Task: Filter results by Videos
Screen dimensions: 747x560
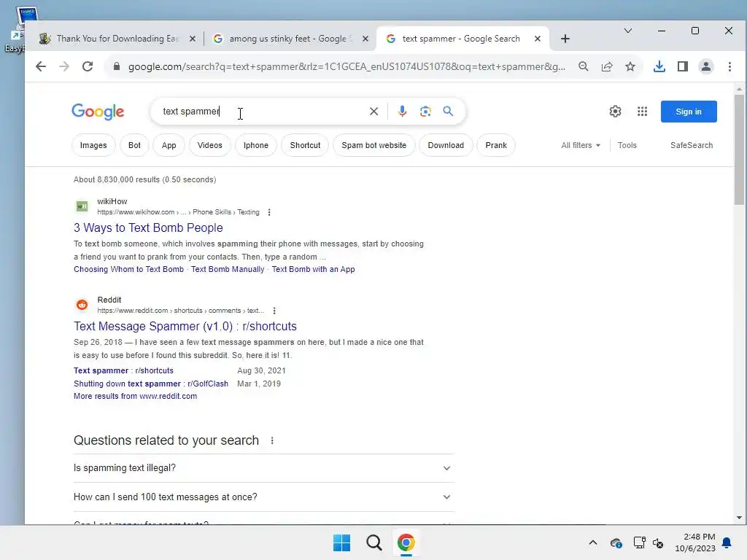Action: [x=209, y=145]
